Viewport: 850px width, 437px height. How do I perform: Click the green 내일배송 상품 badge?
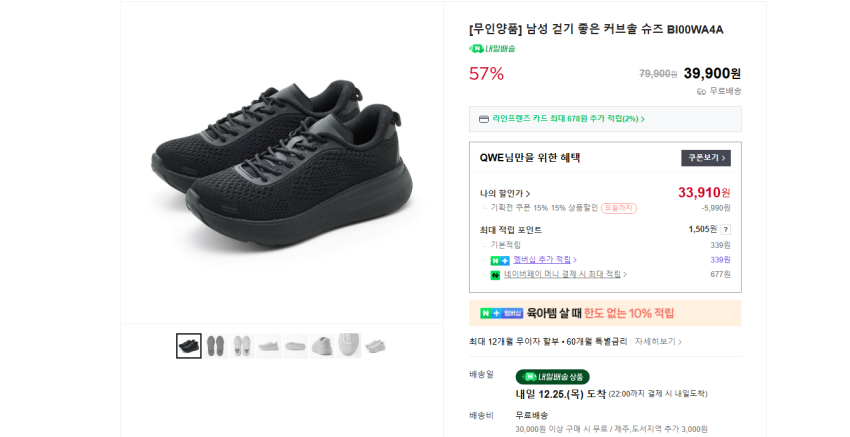(552, 377)
